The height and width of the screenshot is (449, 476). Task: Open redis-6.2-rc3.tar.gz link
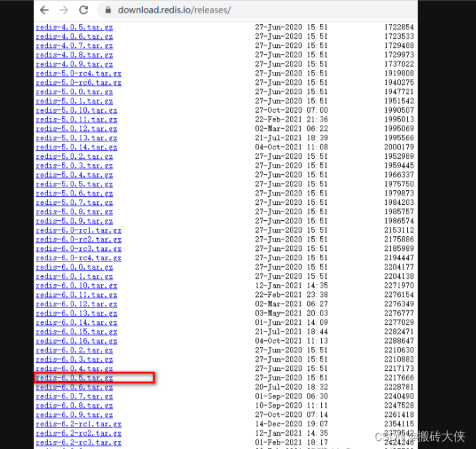tap(79, 442)
